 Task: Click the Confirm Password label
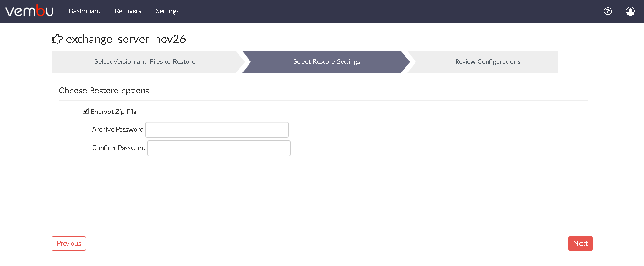(x=119, y=148)
